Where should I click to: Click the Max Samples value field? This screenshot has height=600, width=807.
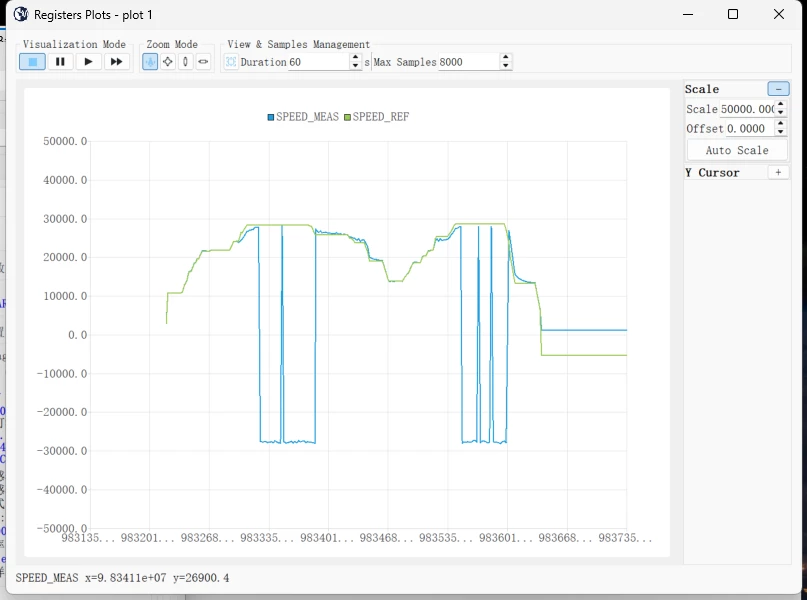pyautogui.click(x=468, y=62)
